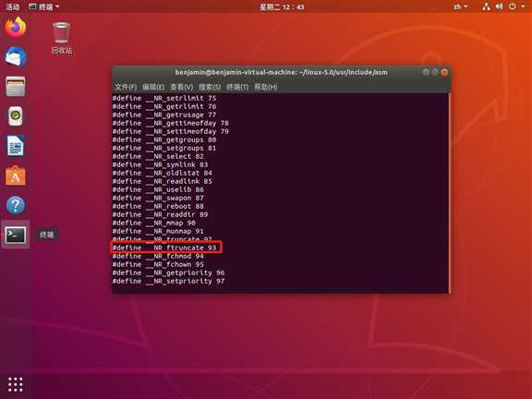Maximize the terminal window
This screenshot has height=399, width=532.
435,72
